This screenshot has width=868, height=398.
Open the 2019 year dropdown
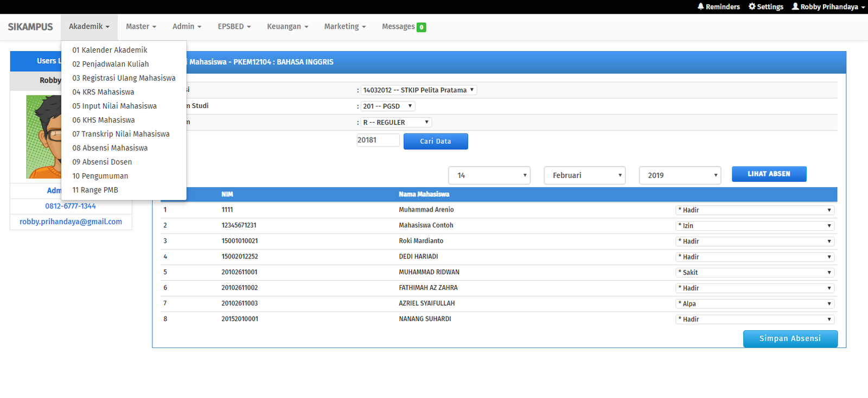point(680,175)
